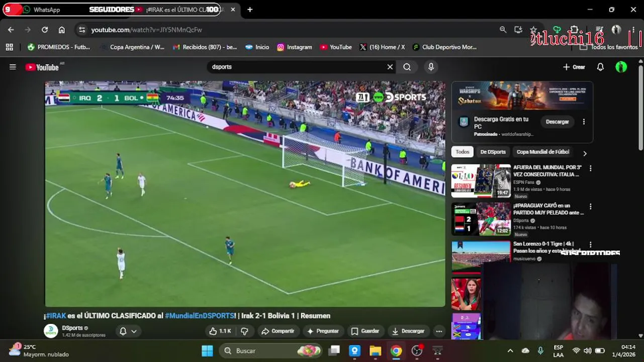Open the account avatar menu
This screenshot has width=644, height=362.
point(621,67)
